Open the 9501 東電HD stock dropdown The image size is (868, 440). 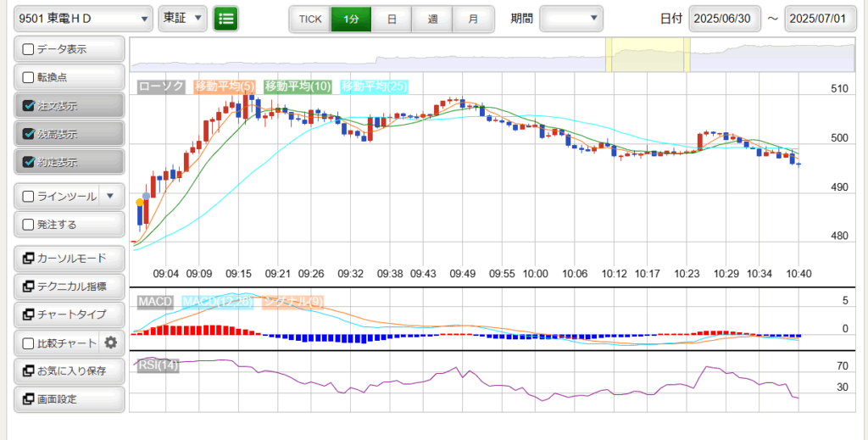click(x=84, y=19)
